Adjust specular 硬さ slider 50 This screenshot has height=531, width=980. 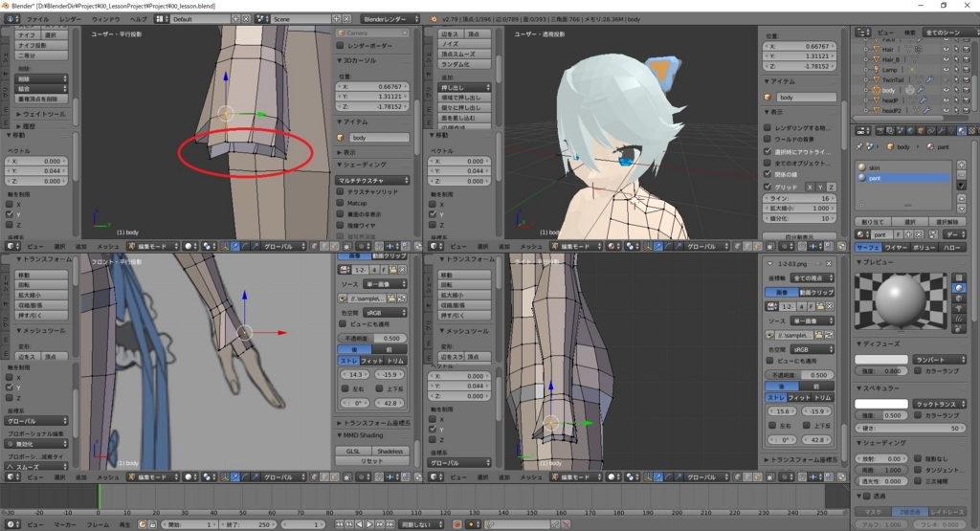pyautogui.click(x=910, y=428)
